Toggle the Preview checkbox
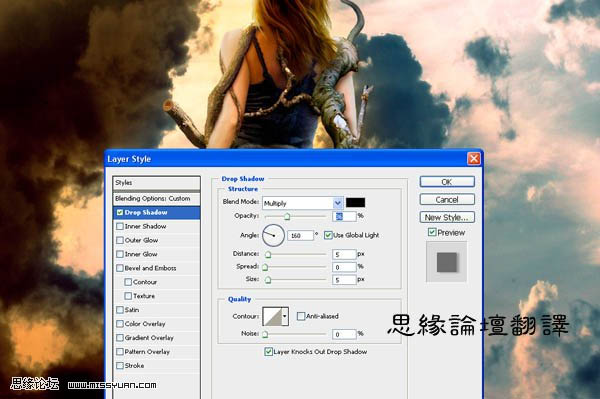This screenshot has width=600, height=399. [x=432, y=232]
